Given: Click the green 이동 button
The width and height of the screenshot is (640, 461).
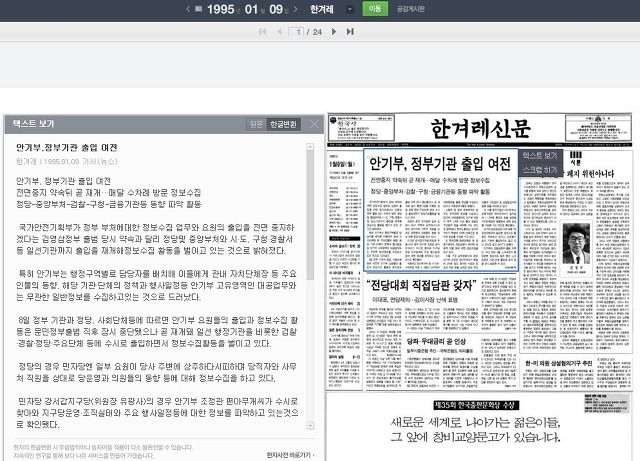Looking at the screenshot, I should point(375,9).
